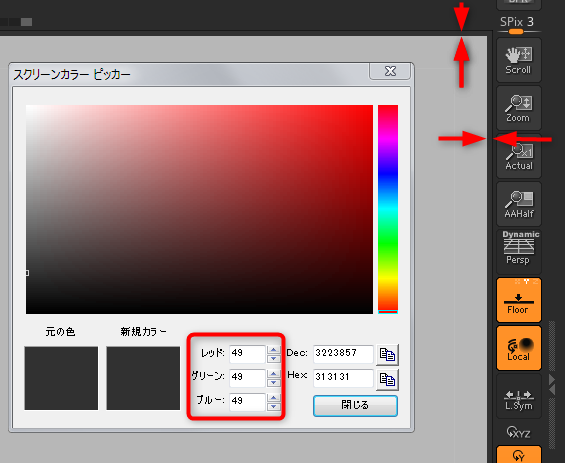Decrease the Green value with down arrow
The height and width of the screenshot is (463, 565).
pyautogui.click(x=273, y=382)
